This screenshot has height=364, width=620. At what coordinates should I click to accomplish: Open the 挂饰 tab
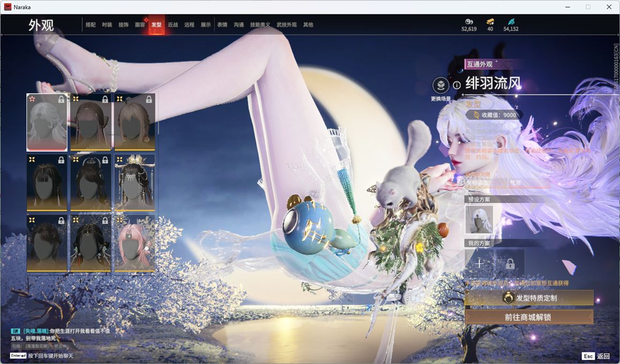(123, 25)
